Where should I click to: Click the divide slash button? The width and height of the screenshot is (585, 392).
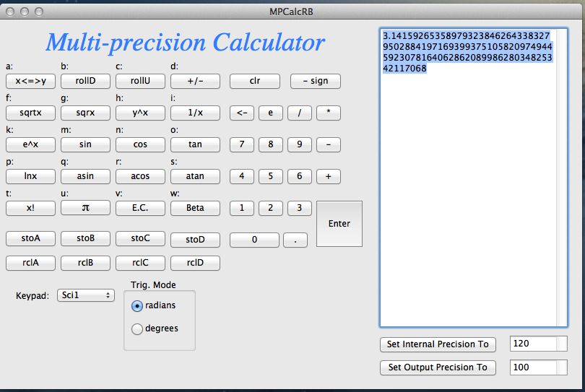coord(299,113)
